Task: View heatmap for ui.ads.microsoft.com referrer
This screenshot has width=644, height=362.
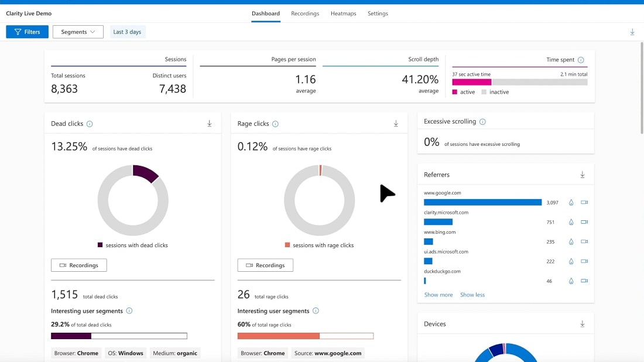Action: (x=571, y=261)
